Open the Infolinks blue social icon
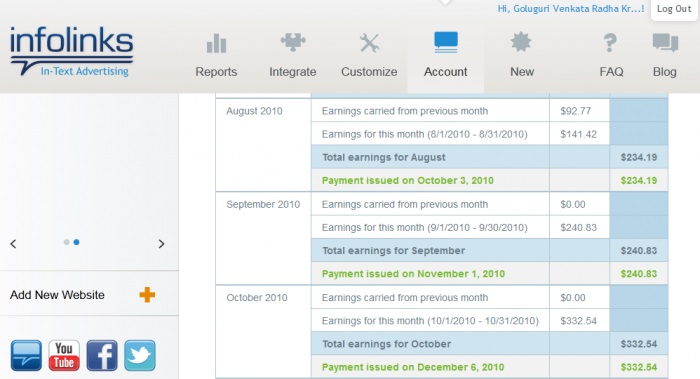The width and height of the screenshot is (700, 379). point(26,355)
